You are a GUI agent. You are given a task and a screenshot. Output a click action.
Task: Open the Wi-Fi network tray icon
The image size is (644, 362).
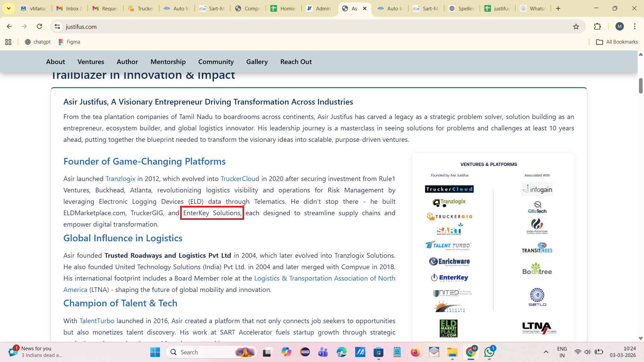pos(578,352)
